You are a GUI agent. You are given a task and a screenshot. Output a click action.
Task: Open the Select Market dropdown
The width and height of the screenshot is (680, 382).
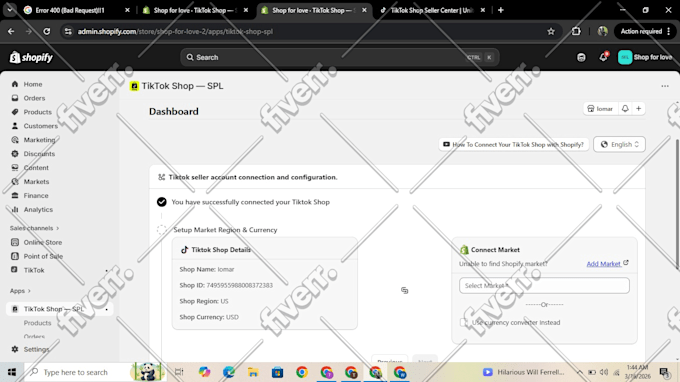(544, 286)
